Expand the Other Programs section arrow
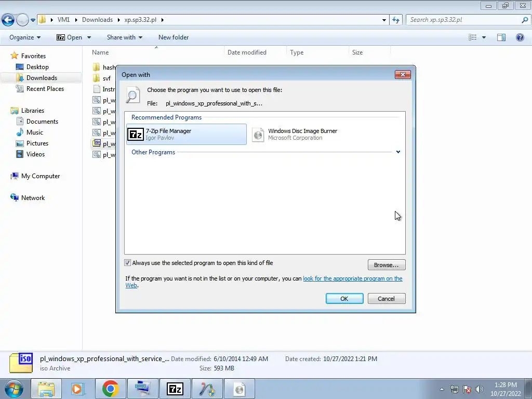Image resolution: width=532 pixels, height=399 pixels. (x=398, y=152)
